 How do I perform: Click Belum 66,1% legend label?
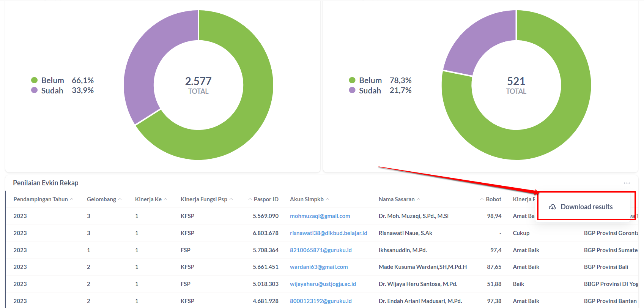[x=68, y=80]
